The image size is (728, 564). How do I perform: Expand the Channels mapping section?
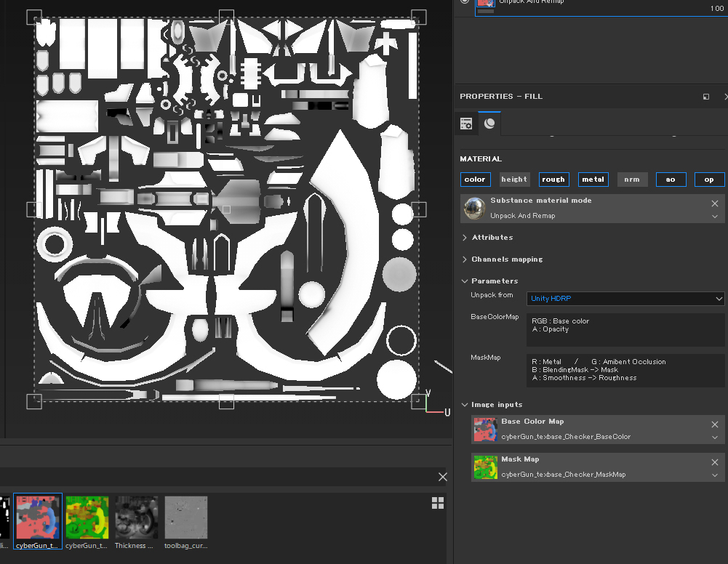[x=465, y=259]
